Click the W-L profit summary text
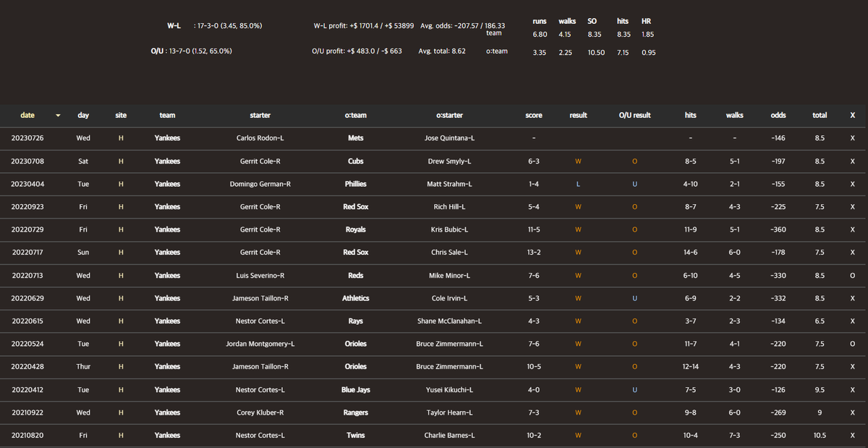Viewport: 868px width, 448px height. 364,25
